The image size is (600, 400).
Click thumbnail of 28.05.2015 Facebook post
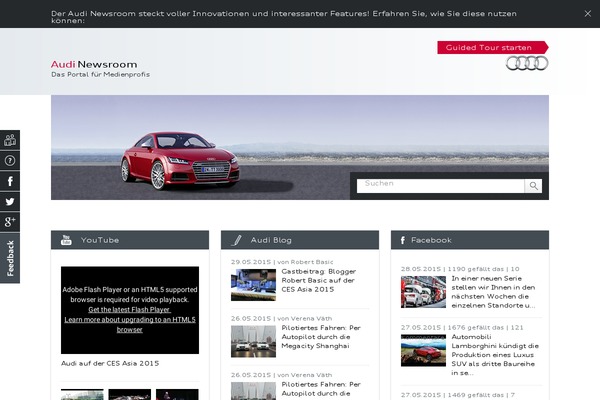coord(423,292)
